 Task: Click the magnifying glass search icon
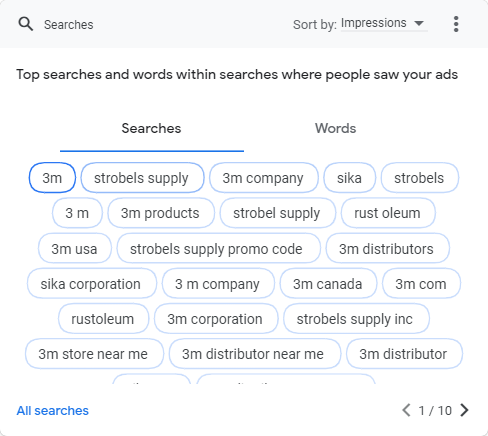click(26, 24)
